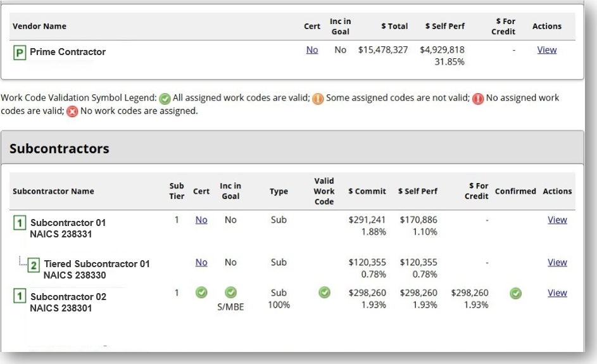Click tier 1 icon next to Subcontractor 02
The width and height of the screenshot is (597, 364).
tap(19, 297)
